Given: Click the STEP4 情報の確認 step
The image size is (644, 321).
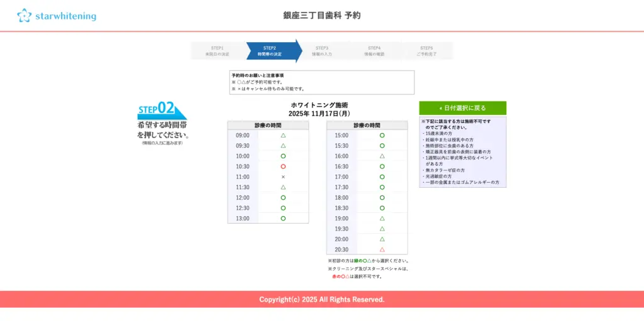Looking at the screenshot, I should click(374, 51).
